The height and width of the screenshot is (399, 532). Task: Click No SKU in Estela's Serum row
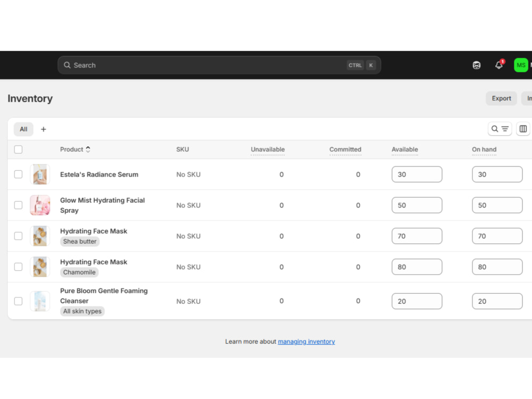tap(188, 174)
